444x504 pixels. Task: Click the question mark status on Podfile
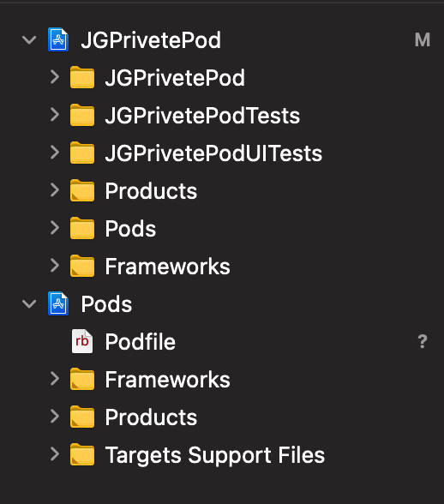tap(423, 341)
